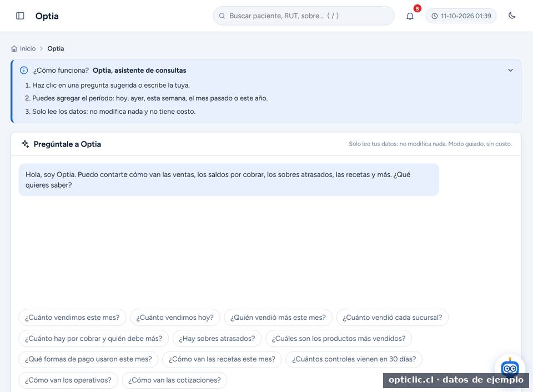Click the Optia, asistente de consultas title

pos(139,71)
